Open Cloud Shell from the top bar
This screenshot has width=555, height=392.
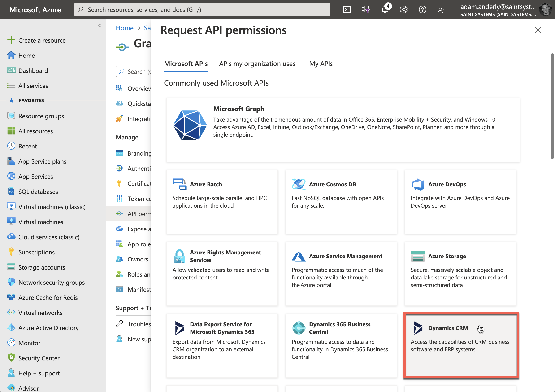(347, 10)
